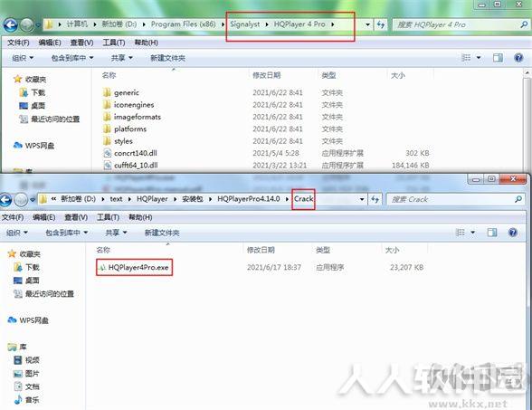Click 新建文件夹 in the Crack window toolbar
Screen dimensions: 532x410
[x=162, y=233]
